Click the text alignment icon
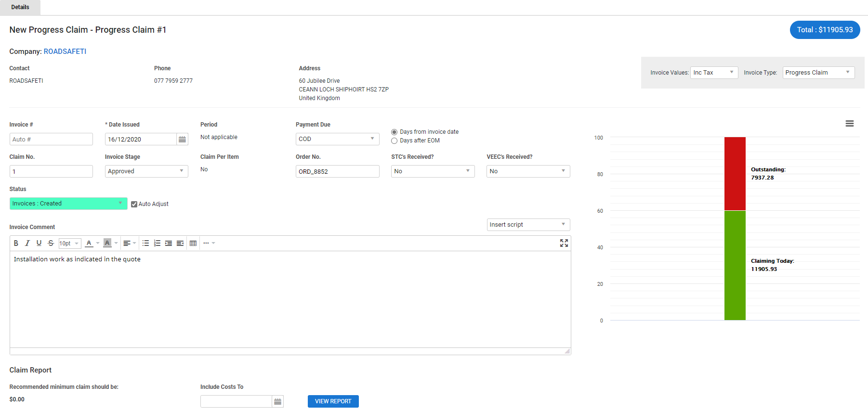The image size is (868, 411). [127, 243]
